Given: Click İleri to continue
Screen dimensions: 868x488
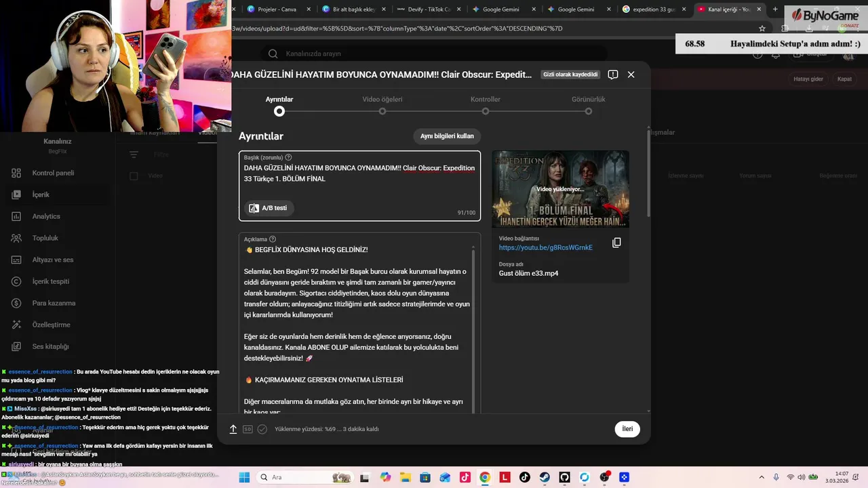Looking at the screenshot, I should point(627,429).
